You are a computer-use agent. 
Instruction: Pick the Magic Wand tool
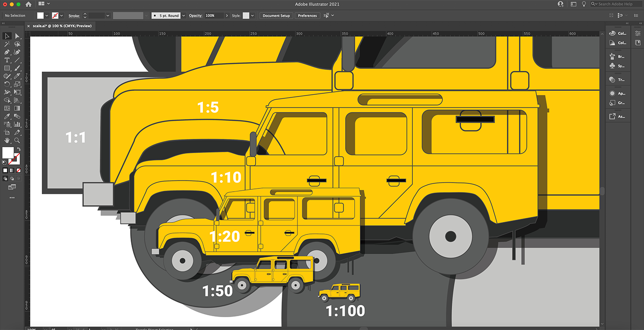point(7,44)
